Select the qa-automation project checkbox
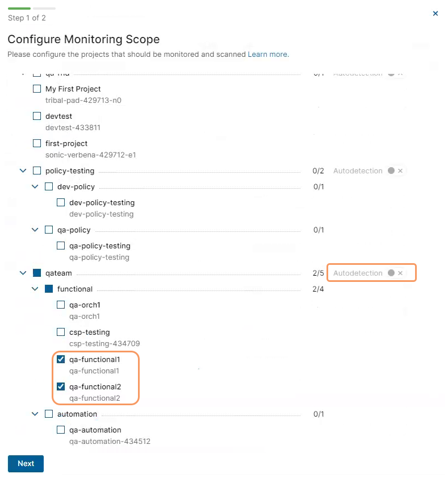 pos(61,430)
